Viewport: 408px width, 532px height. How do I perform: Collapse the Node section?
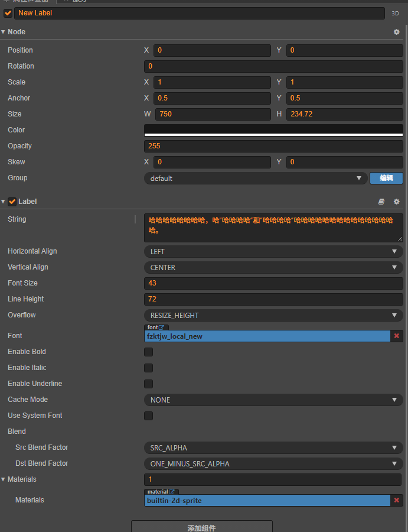(x=4, y=32)
